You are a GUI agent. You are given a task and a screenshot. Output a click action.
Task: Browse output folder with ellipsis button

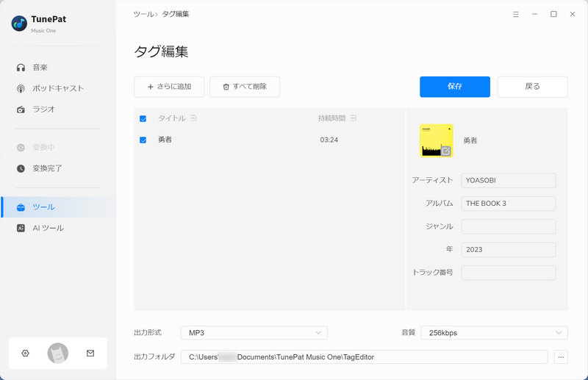(x=561, y=357)
